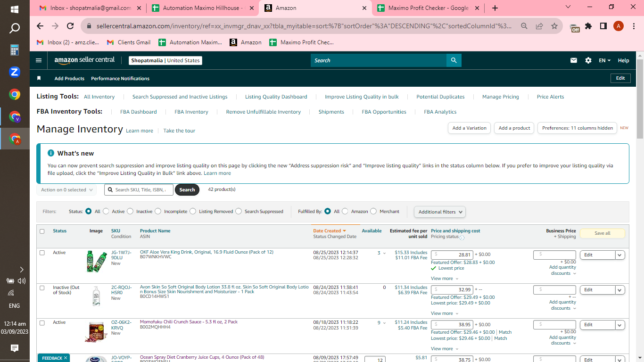Select Listing Removed status radio

pos(193,211)
